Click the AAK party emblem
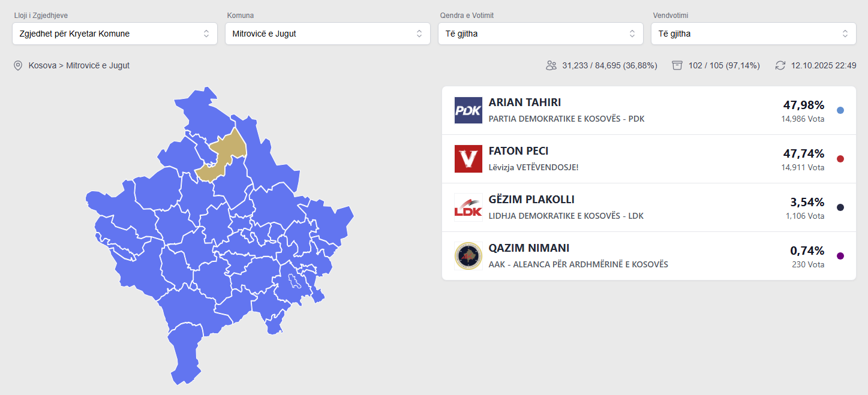 (468, 256)
